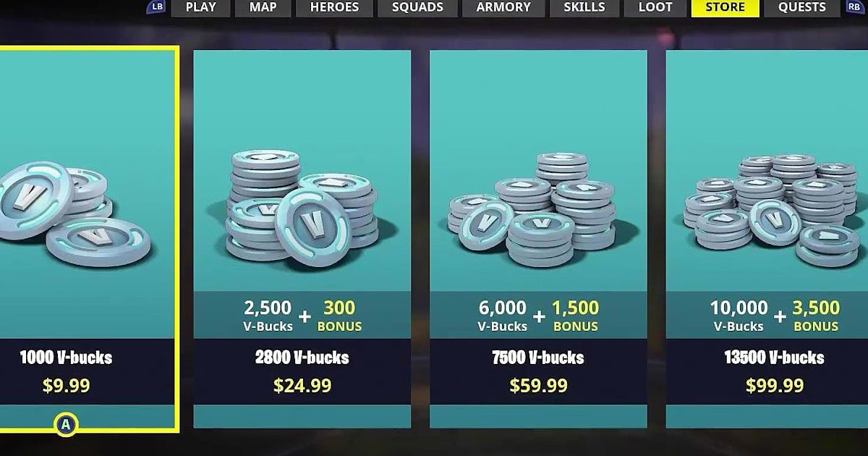Pick the 1,500 BONUS offer label
This screenshot has height=456, width=868.
tap(576, 316)
